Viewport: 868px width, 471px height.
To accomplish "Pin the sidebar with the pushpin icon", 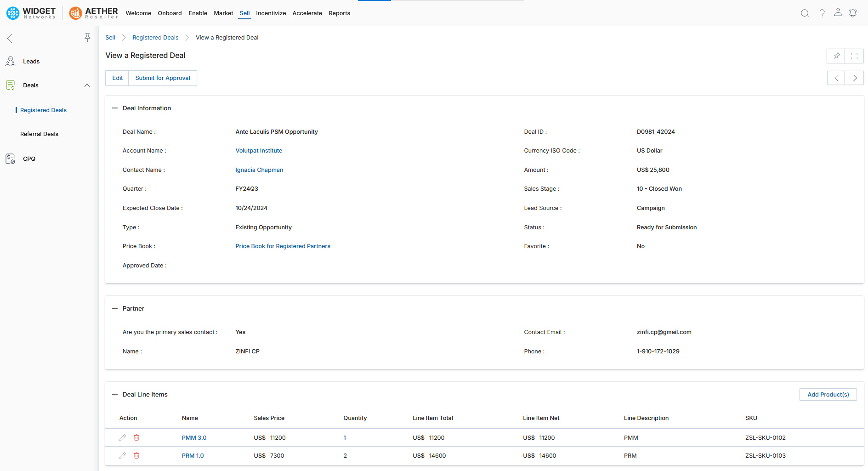I will [x=87, y=38].
